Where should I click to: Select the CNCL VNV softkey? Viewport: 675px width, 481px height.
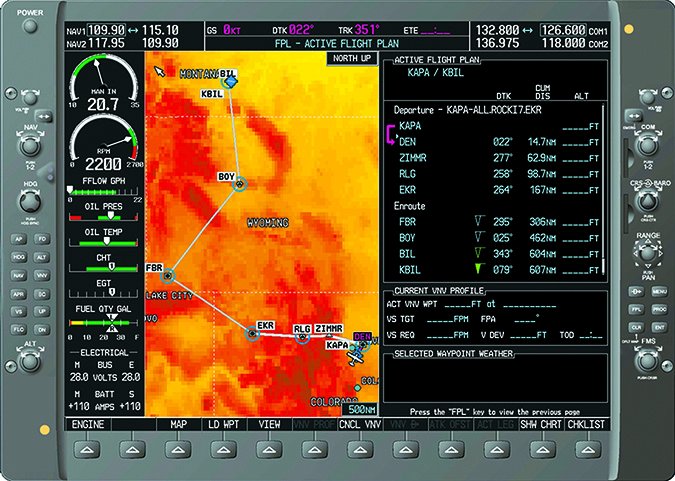(360, 425)
